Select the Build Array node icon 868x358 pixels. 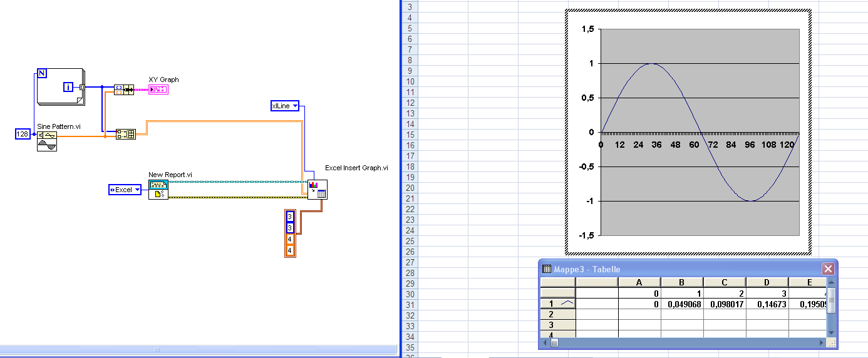(125, 134)
